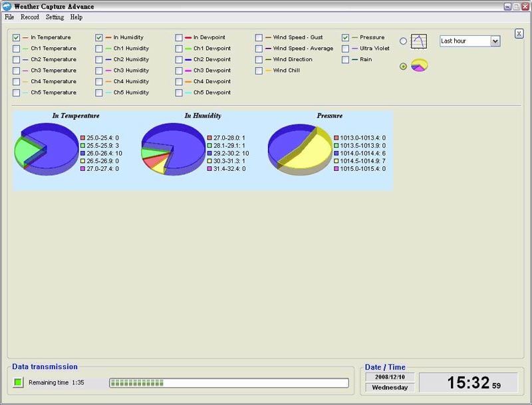This screenshot has width=532, height=405.
Task: Choose the line graph radio button
Action: click(403, 41)
